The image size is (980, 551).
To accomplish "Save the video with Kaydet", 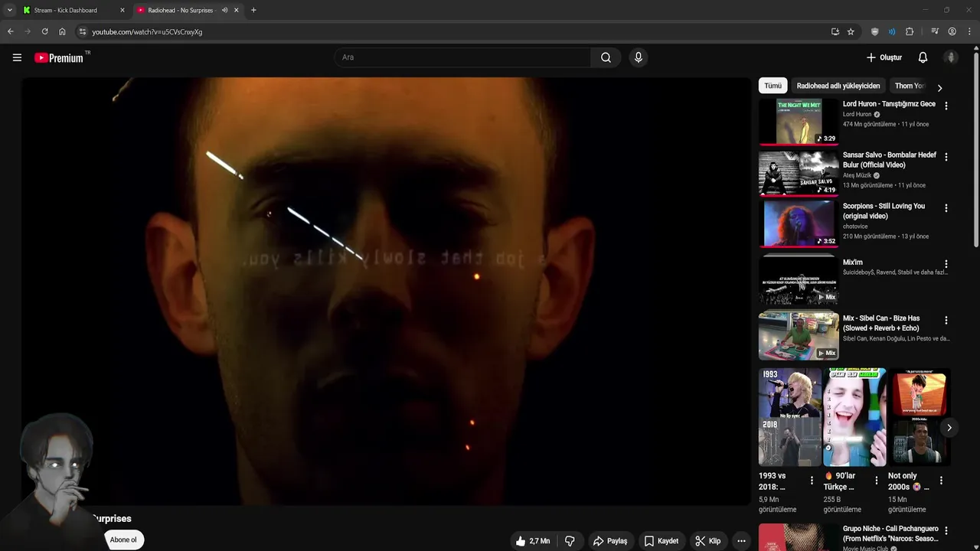I will tap(661, 541).
